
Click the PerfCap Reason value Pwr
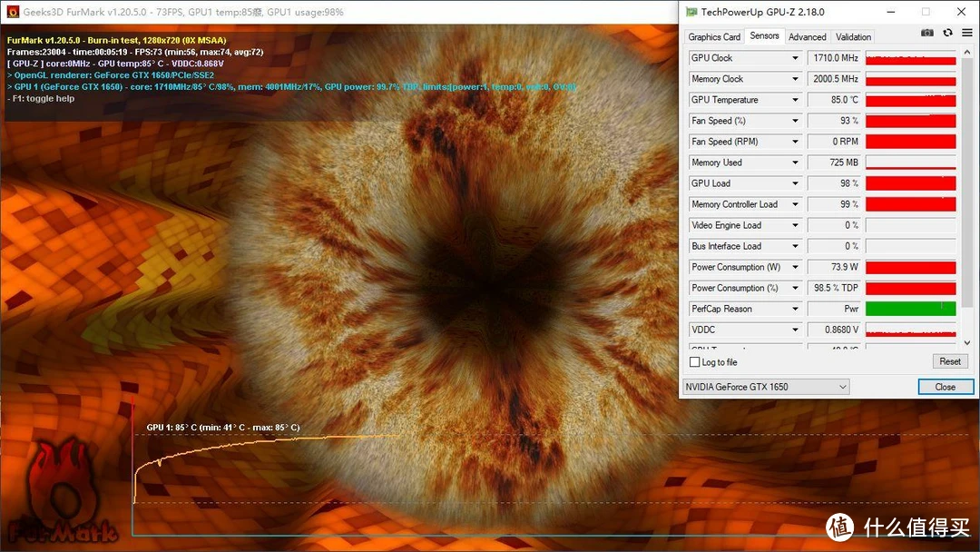tap(851, 310)
